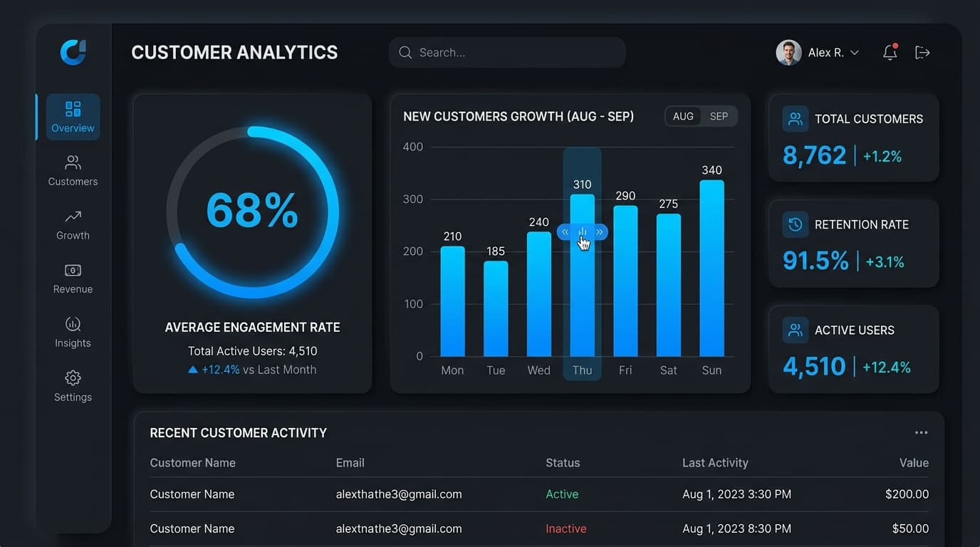
Task: Click Alex R.'s profile avatar
Action: tap(788, 53)
